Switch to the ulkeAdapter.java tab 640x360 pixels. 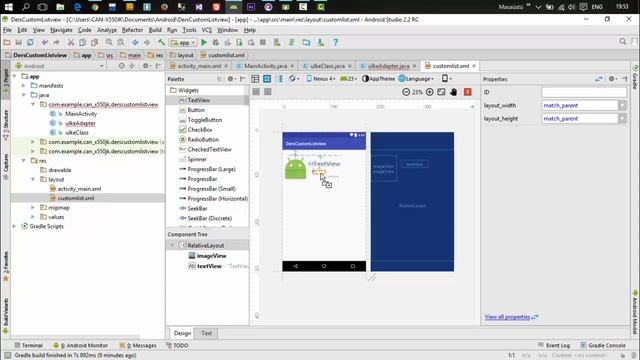389,66
